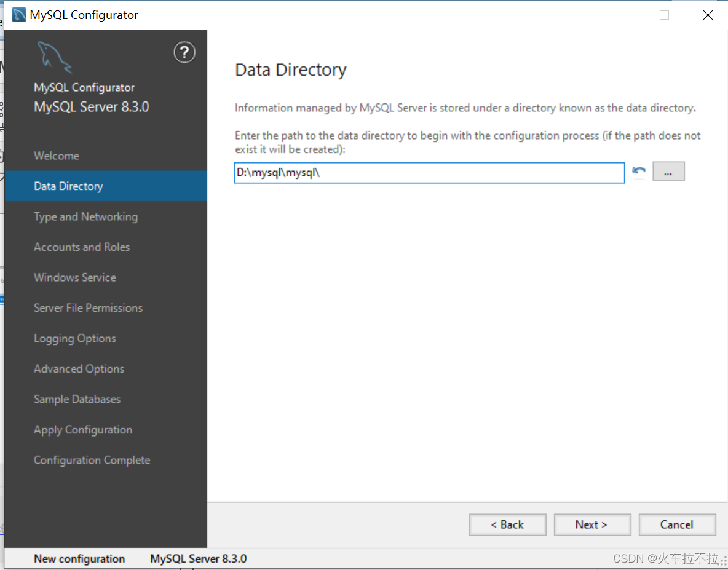Click the Data Directory page heading

tap(291, 70)
